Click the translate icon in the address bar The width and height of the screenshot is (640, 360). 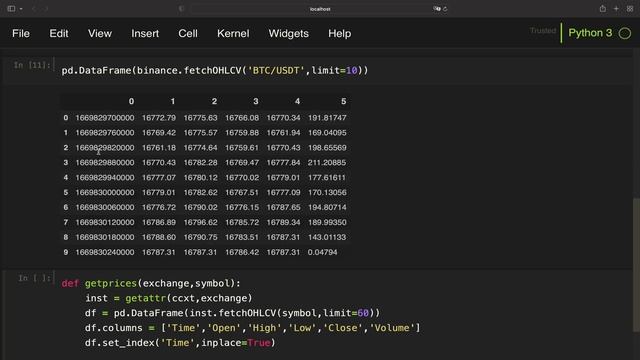click(437, 9)
